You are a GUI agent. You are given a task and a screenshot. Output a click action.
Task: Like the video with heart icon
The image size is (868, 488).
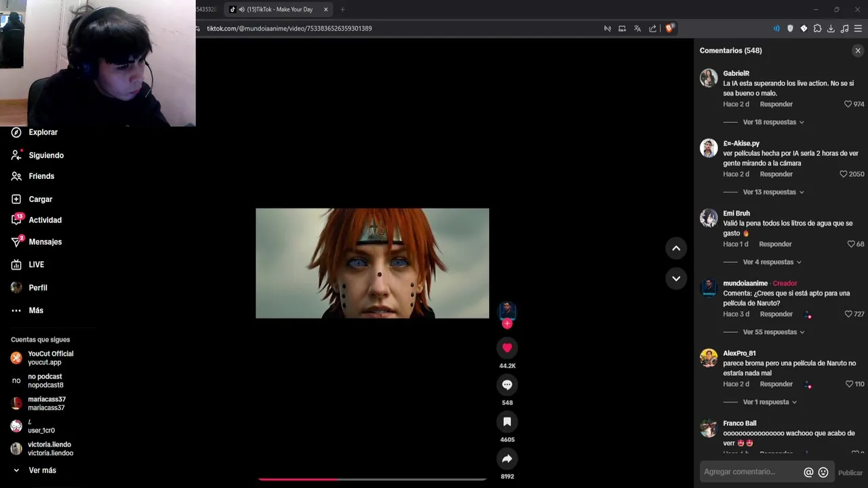(x=507, y=348)
